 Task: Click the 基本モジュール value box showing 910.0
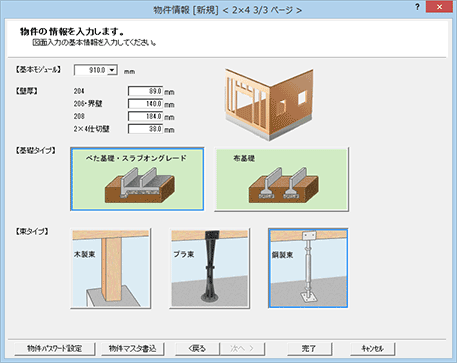click(91, 70)
